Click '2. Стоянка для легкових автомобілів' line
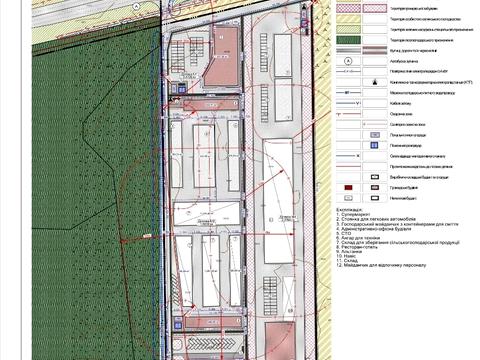 pyautogui.click(x=376, y=219)
